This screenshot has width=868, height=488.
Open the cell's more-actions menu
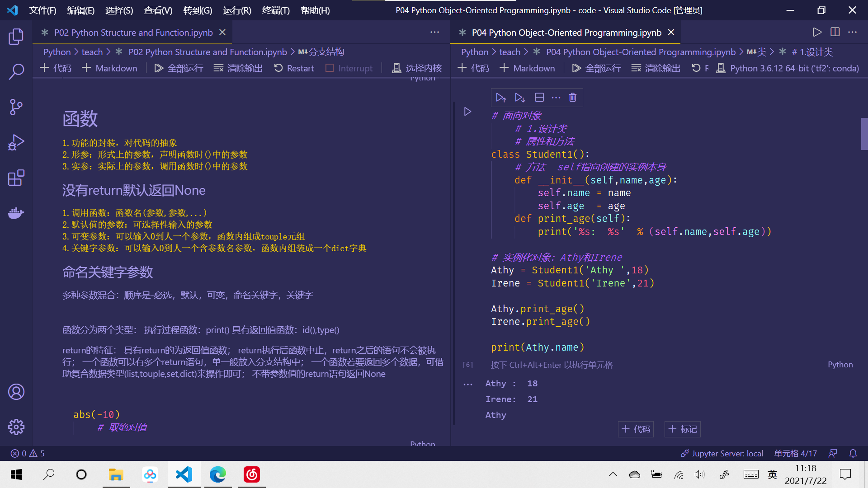(556, 97)
